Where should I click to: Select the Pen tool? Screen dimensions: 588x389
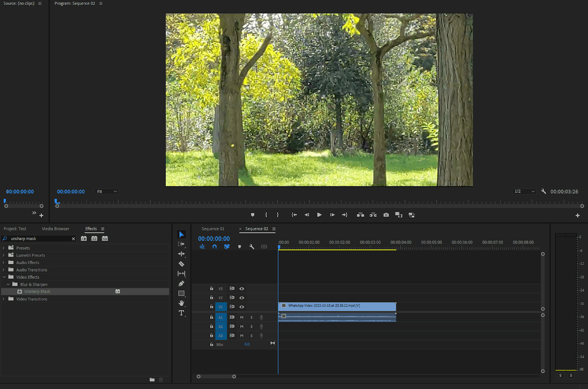(182, 284)
